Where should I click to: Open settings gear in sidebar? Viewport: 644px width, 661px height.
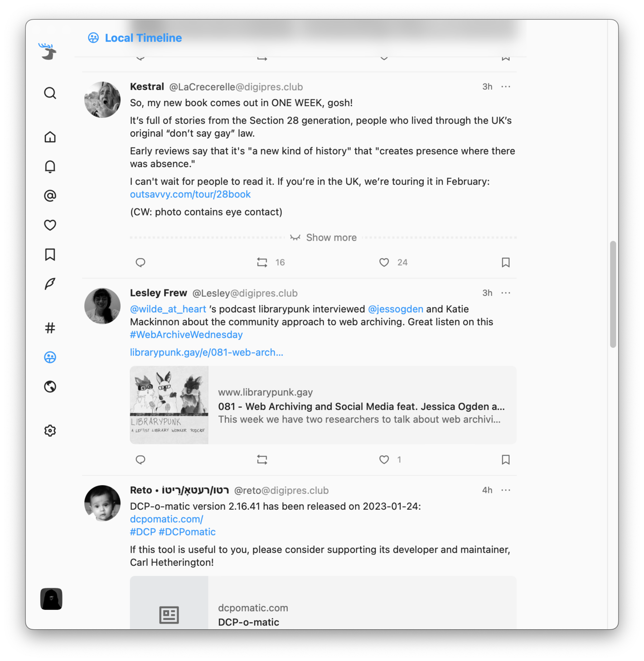point(50,430)
